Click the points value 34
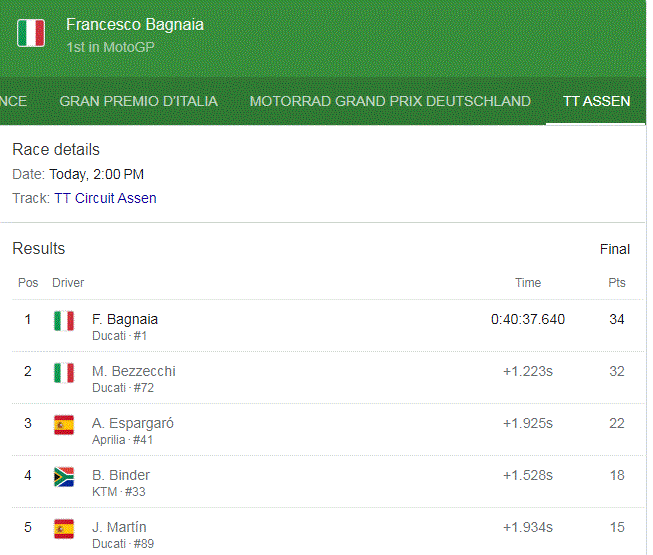 pos(617,319)
